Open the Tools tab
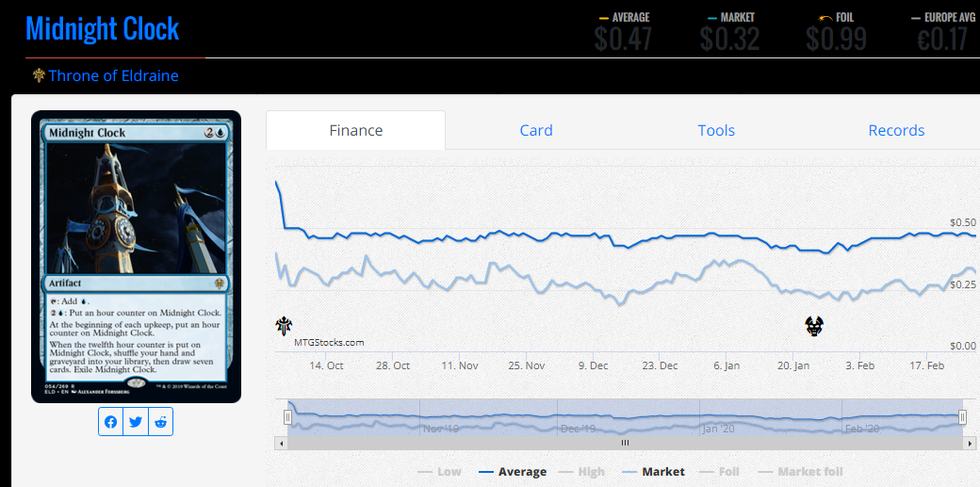The image size is (980, 487). click(716, 131)
